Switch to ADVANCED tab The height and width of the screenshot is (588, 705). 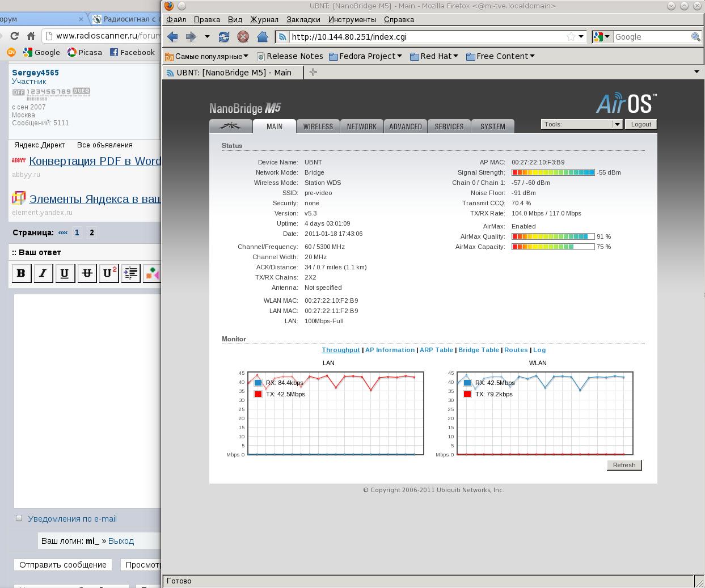(406, 126)
